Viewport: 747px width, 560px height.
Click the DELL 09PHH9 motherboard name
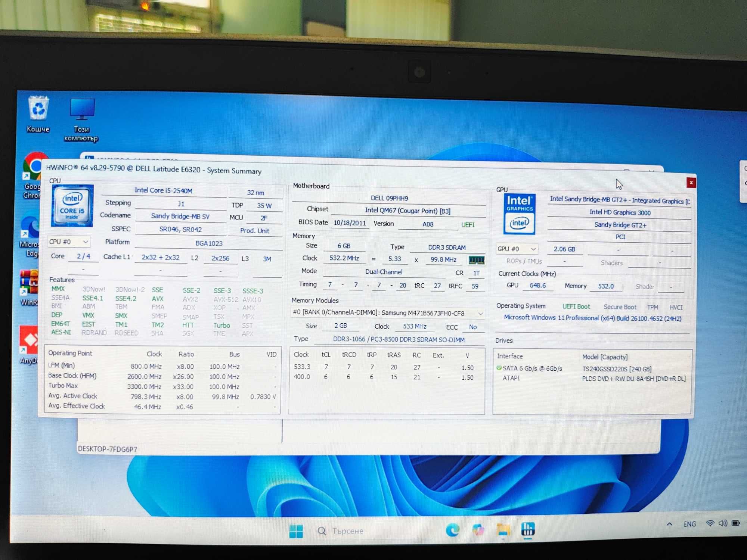[x=389, y=198]
